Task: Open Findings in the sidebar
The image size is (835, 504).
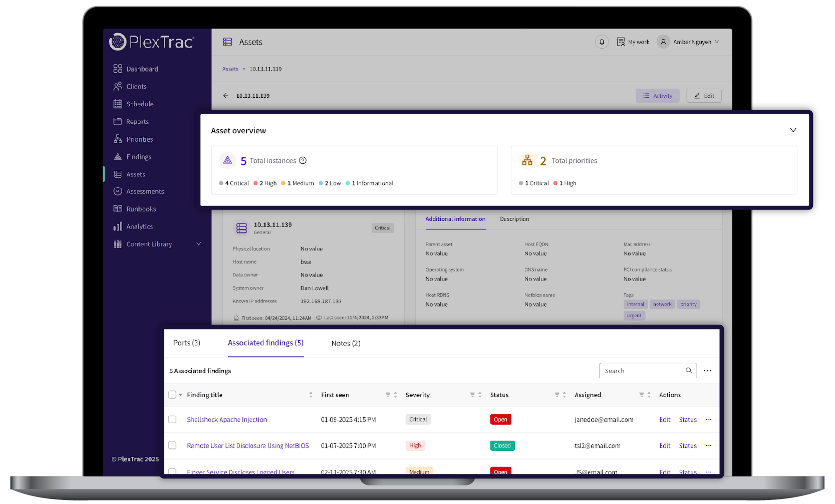Action: click(132, 157)
